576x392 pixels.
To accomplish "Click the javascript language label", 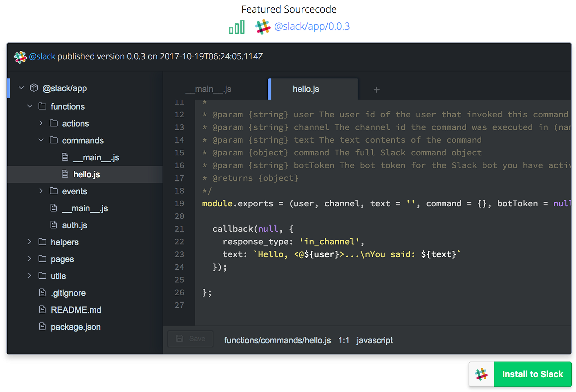I will click(375, 340).
